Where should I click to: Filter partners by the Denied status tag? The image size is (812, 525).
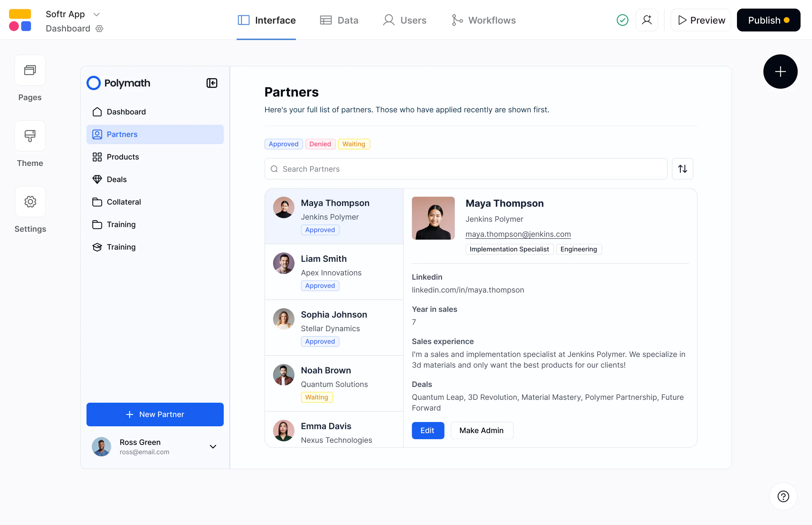point(320,144)
